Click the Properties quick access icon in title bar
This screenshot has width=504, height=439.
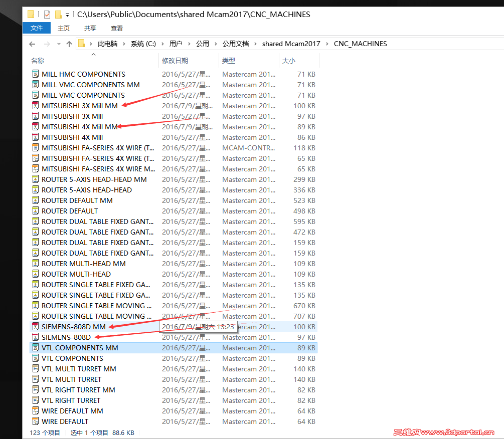pyautogui.click(x=47, y=15)
